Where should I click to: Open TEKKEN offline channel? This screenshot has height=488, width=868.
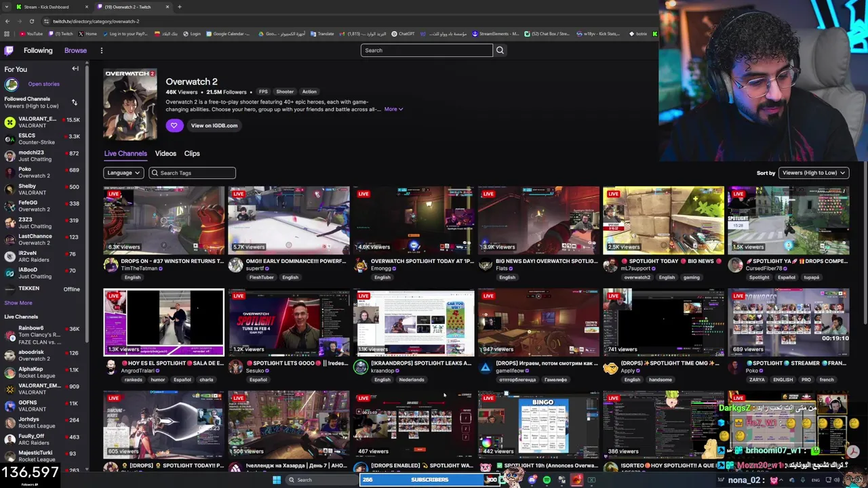tap(42, 289)
